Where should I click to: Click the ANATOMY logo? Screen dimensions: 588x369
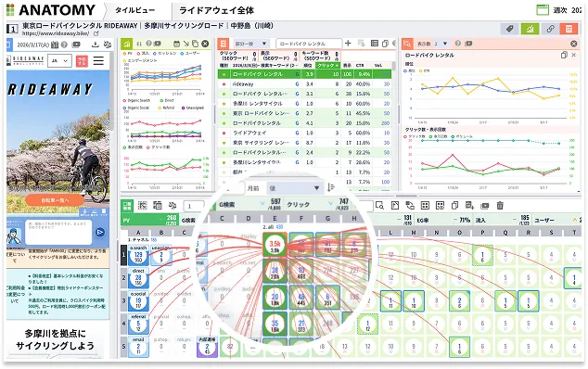tap(51, 10)
